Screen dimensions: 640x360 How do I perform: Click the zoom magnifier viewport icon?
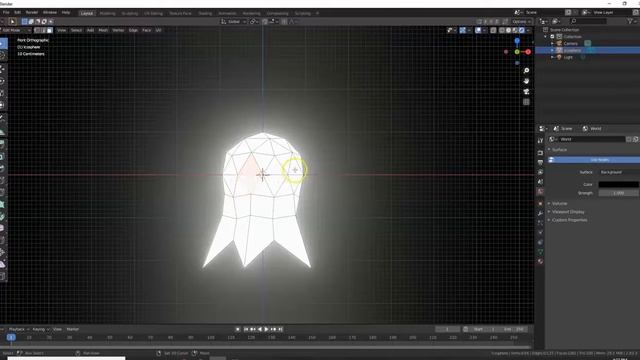(526, 71)
